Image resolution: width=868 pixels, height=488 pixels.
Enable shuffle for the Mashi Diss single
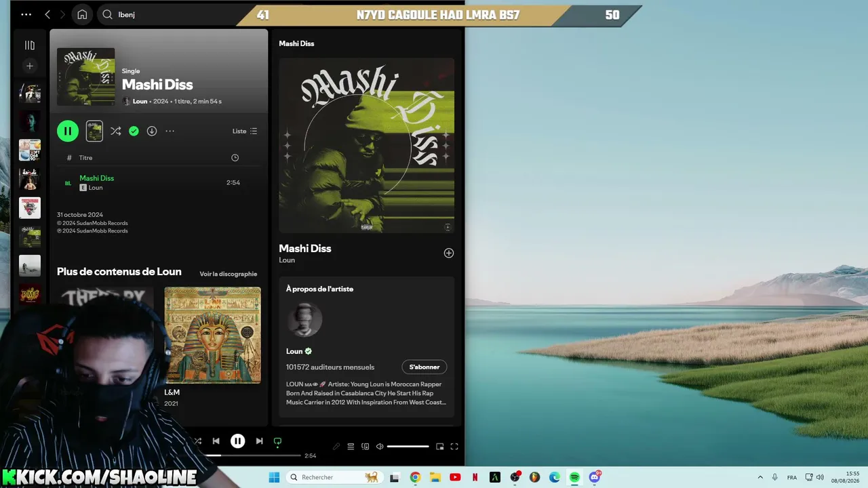pyautogui.click(x=116, y=131)
